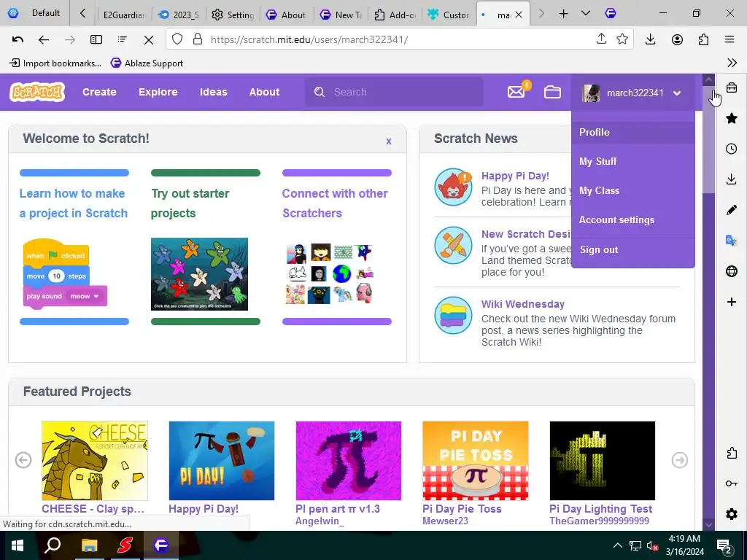747x560 pixels.
Task: Open the My Stuff folder icon
Action: pyautogui.click(x=553, y=92)
